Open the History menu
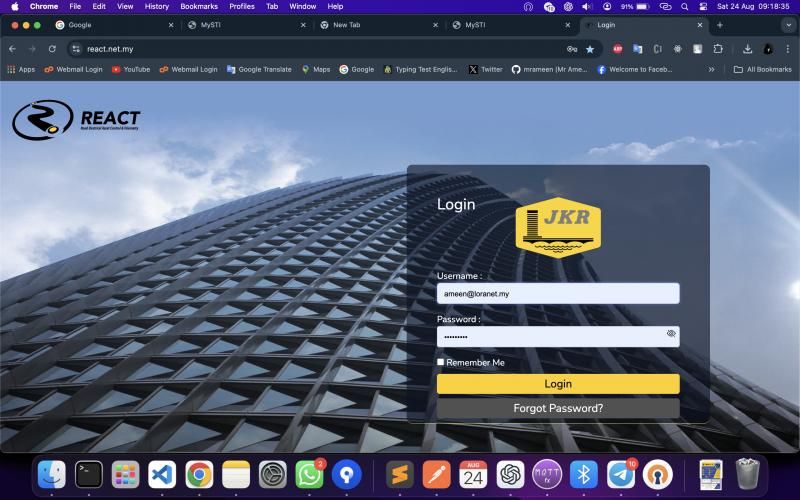 point(156,7)
